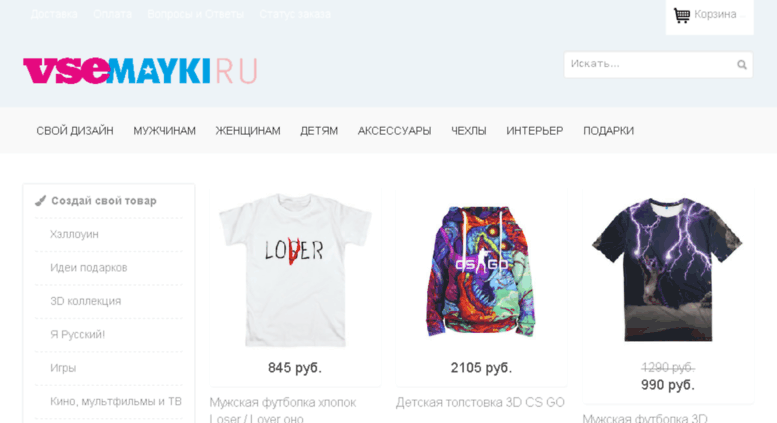Open the Мужчинам menu
The height and width of the screenshot is (423, 777).
(165, 131)
